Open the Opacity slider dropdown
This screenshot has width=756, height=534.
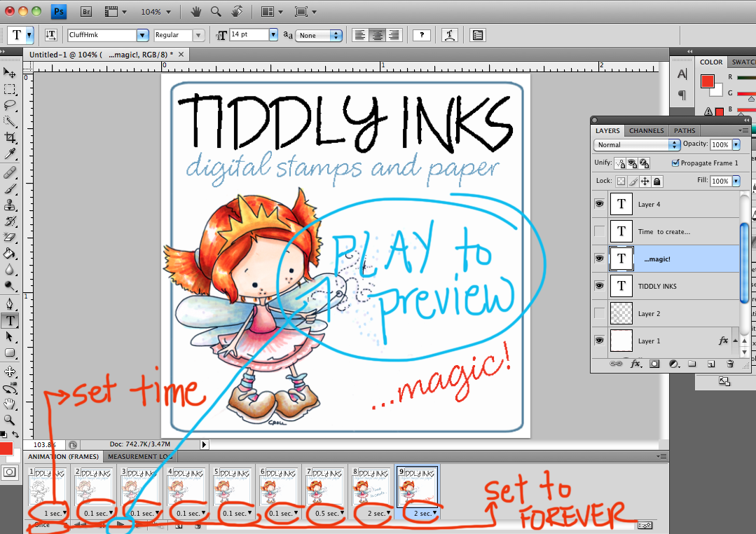click(736, 144)
